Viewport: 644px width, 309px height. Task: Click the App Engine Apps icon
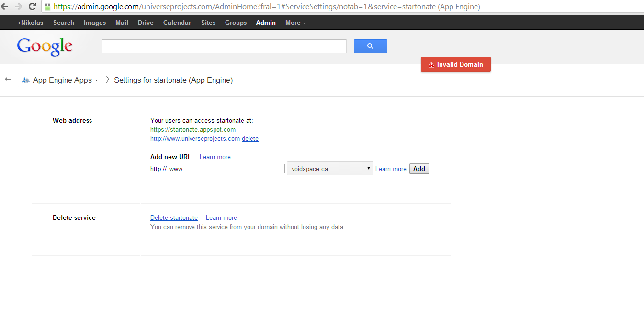[x=26, y=80]
